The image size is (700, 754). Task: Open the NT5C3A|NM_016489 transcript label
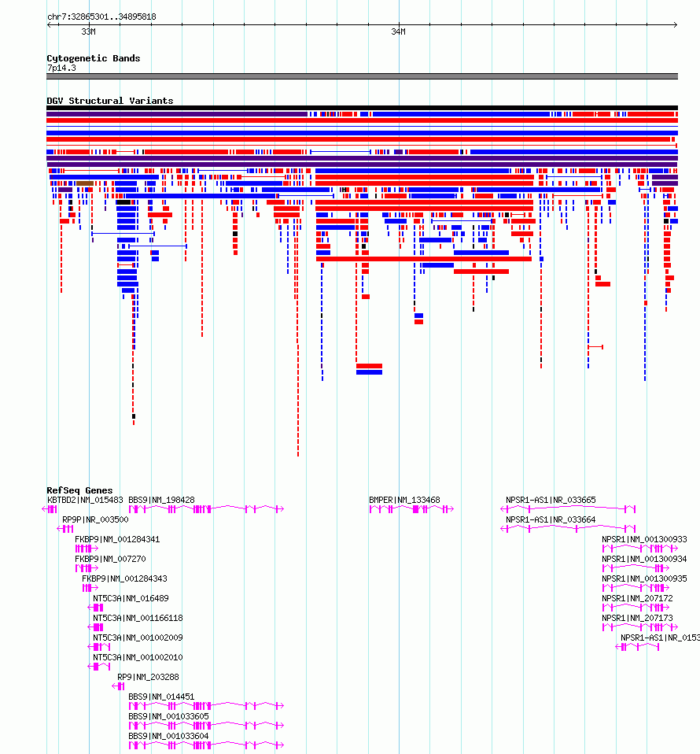[x=131, y=599]
